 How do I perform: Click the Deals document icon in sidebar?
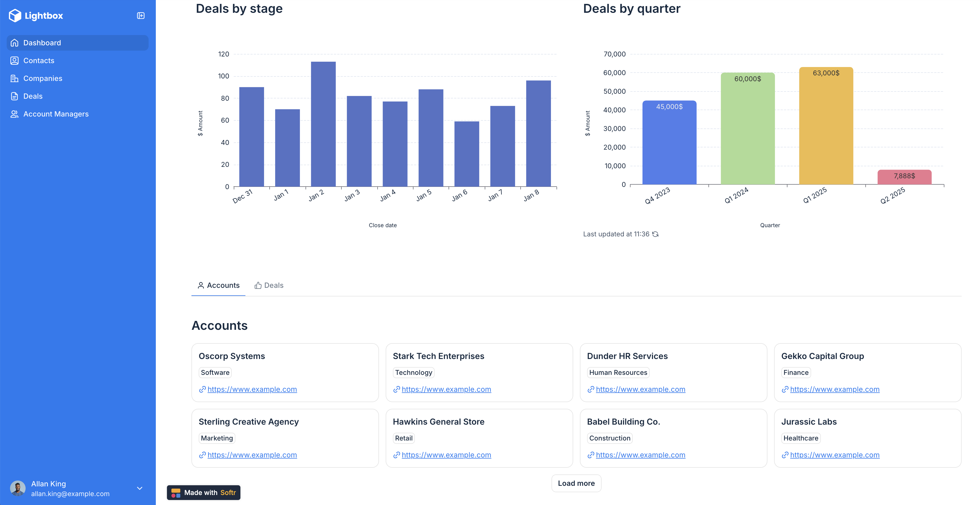[x=14, y=96]
